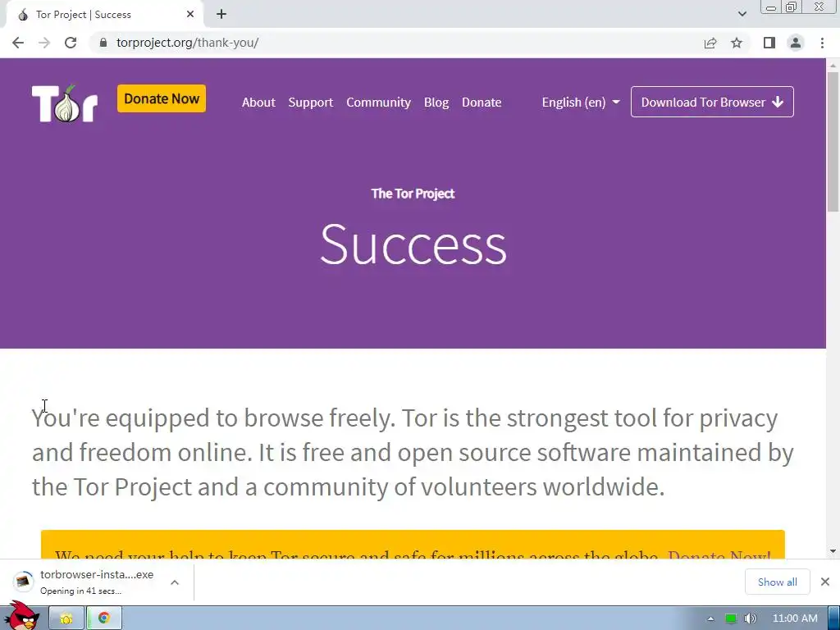
Task: Go back with the browser back arrow
Action: (x=18, y=43)
